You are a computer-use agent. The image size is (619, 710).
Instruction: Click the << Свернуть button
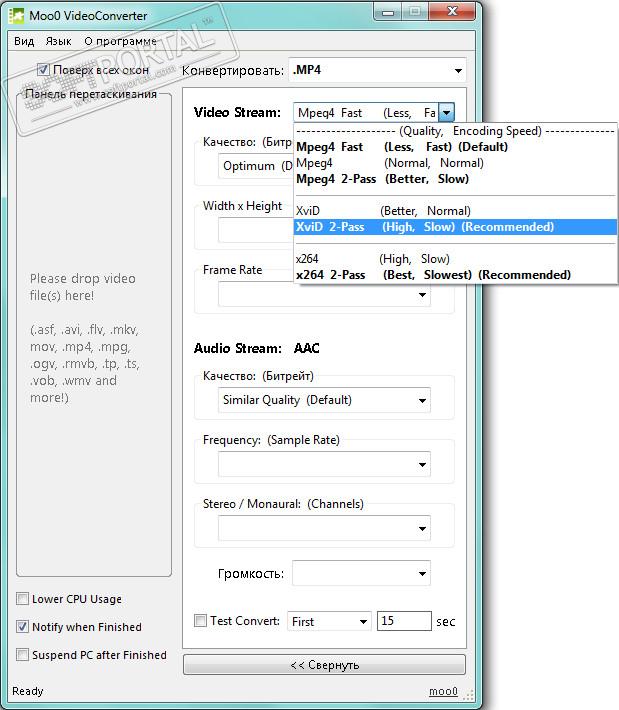(324, 665)
